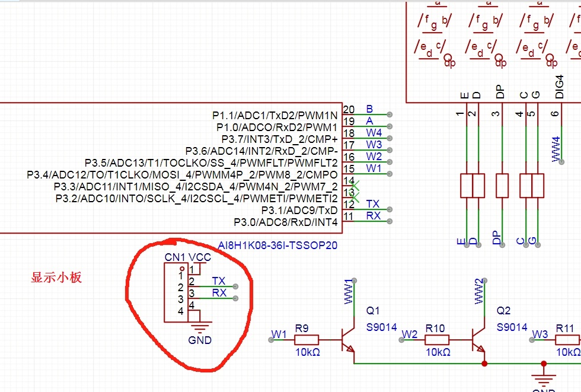The width and height of the screenshot is (581, 392).
Task: Click the resistor on display pin 5
Action: click(x=538, y=186)
